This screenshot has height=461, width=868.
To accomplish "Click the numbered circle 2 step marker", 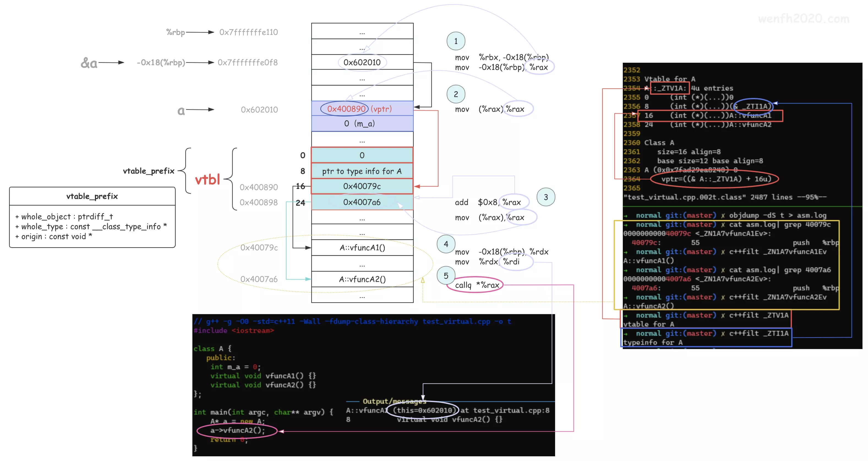I will [x=455, y=94].
